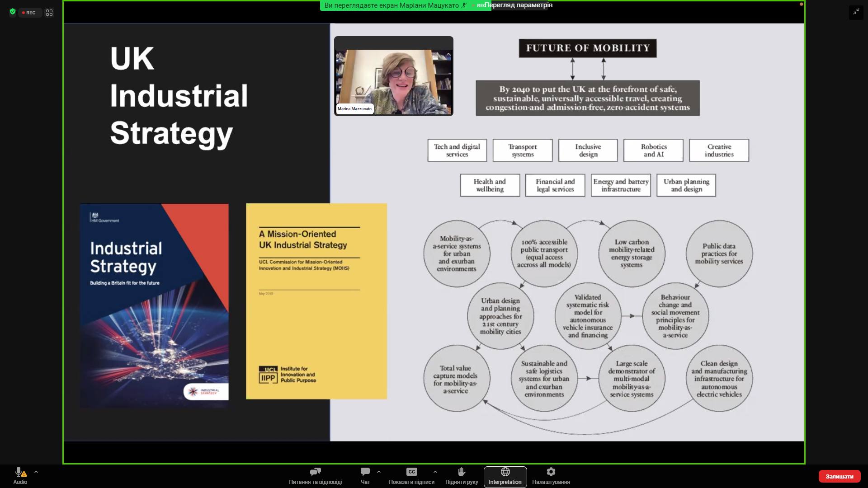Screen dimensions: 868x488
Task: Click the REC recording indicator
Action: pos(29,13)
